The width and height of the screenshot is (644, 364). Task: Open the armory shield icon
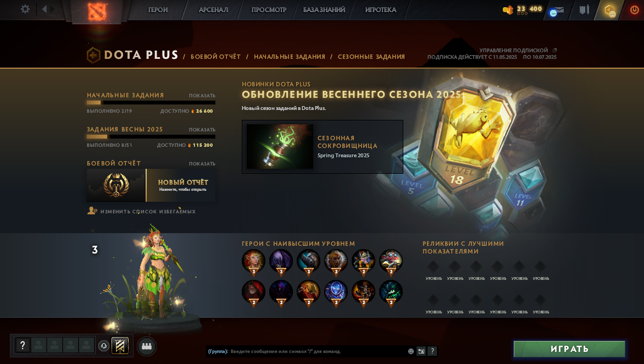(585, 9)
